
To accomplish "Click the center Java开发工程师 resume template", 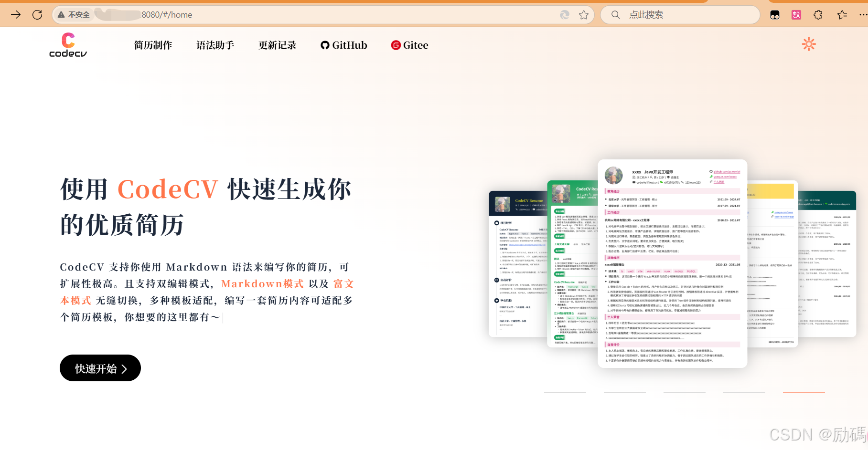I will [673, 263].
